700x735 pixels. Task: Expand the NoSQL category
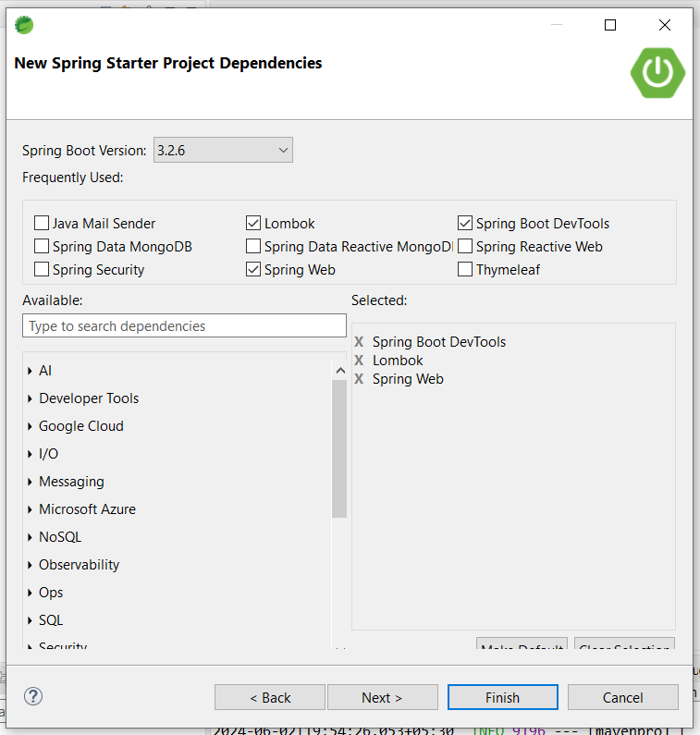(x=30, y=537)
